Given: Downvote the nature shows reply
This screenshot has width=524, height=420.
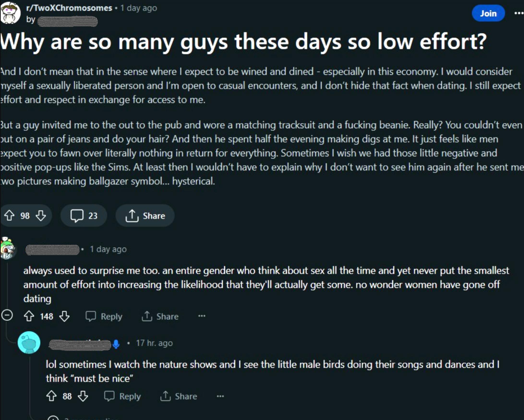Looking at the screenshot, I should coord(83,396).
